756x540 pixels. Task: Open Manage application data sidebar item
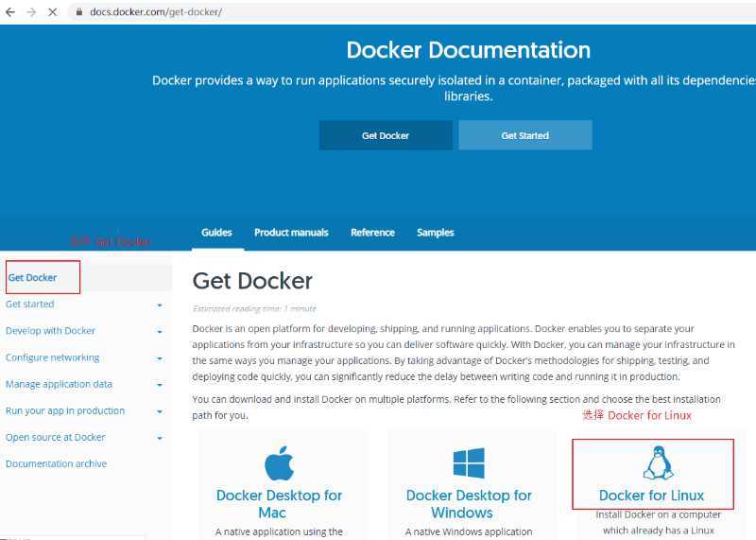coord(59,384)
